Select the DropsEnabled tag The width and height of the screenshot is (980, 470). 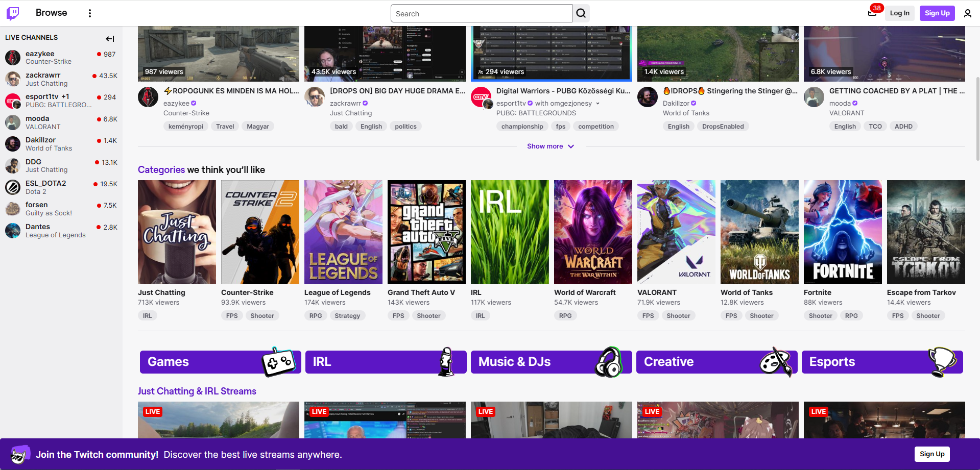tap(723, 127)
